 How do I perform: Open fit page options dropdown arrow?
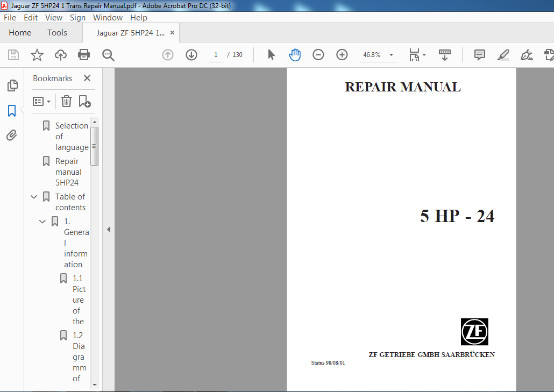coord(424,55)
